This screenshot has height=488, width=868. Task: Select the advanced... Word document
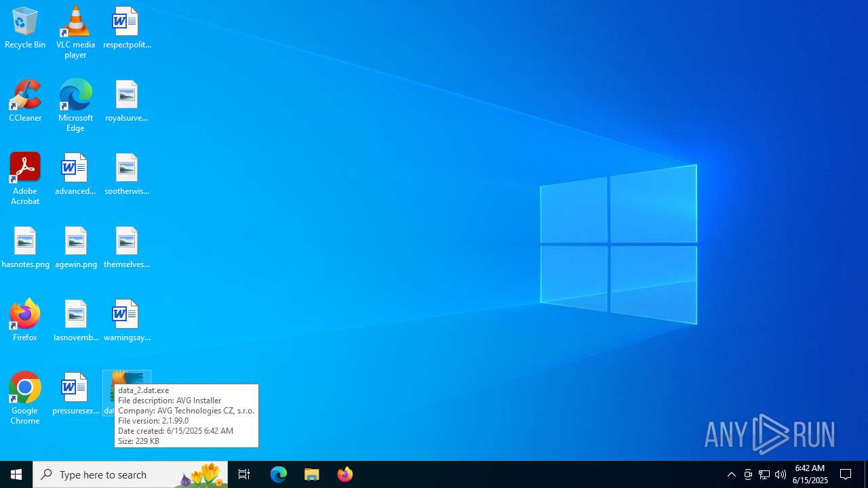[75, 175]
